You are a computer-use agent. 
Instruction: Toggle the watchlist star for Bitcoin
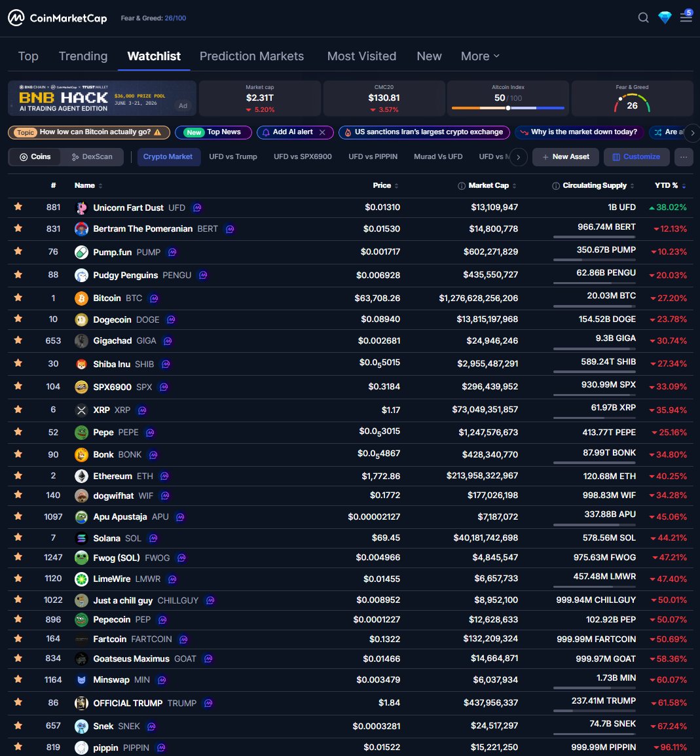(18, 297)
